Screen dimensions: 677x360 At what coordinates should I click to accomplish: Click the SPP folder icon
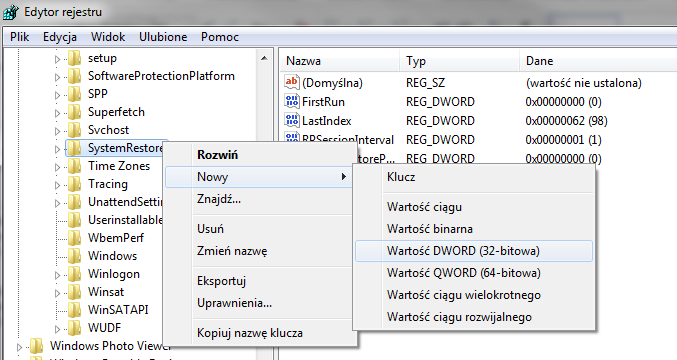pyautogui.click(x=75, y=94)
